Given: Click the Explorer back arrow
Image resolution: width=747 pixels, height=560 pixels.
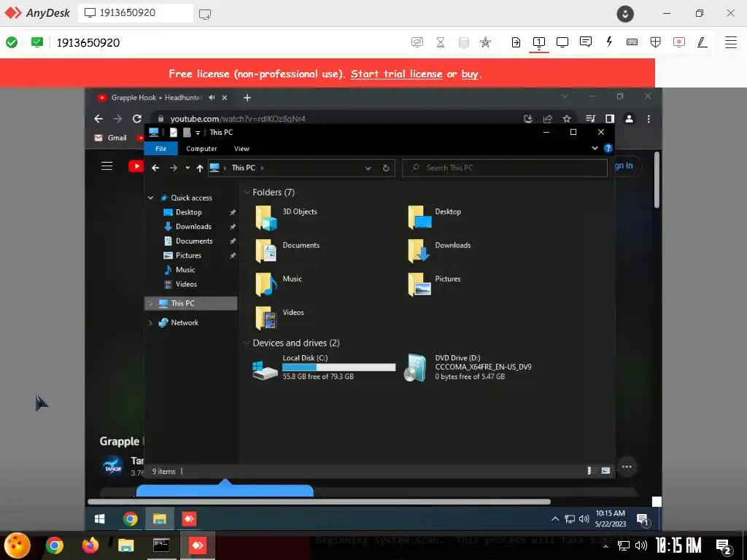Looking at the screenshot, I should (x=155, y=168).
